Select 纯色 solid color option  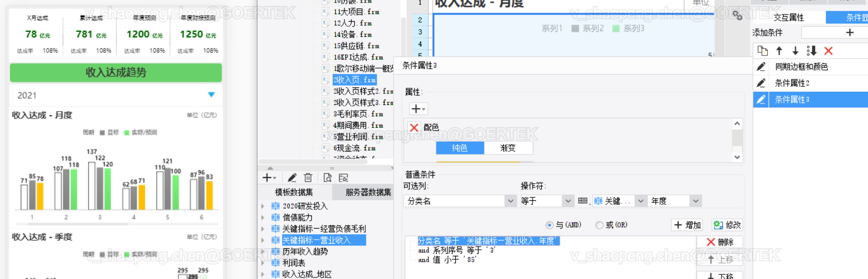[x=460, y=148]
